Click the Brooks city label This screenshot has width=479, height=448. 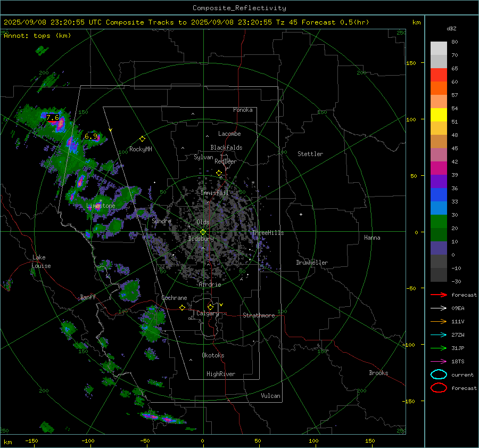[378, 373]
